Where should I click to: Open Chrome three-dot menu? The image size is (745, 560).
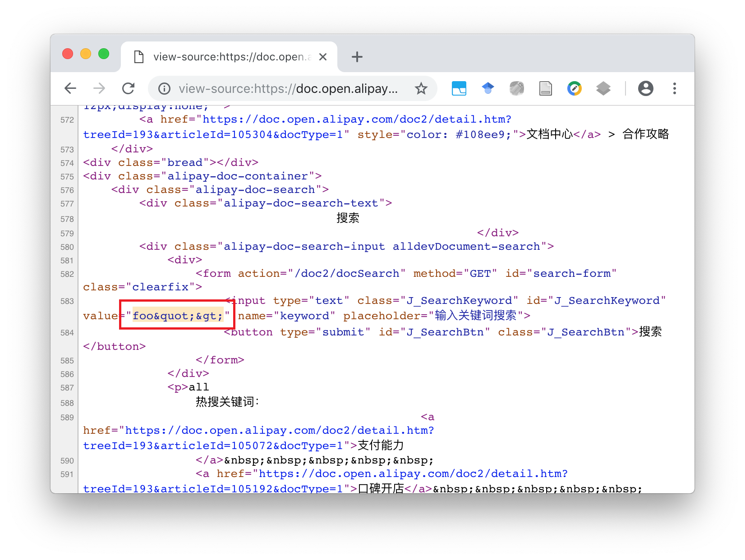click(x=674, y=88)
